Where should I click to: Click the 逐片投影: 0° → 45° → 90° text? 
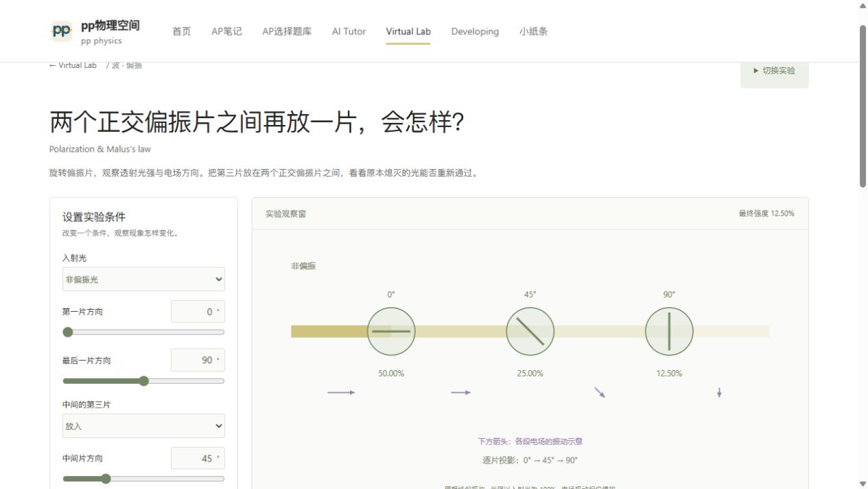[530, 460]
